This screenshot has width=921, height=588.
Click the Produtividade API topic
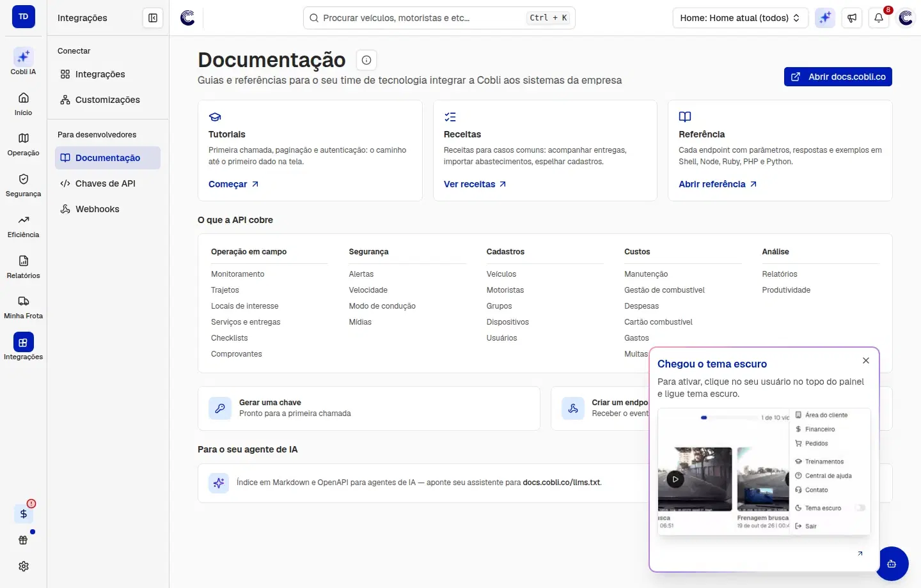coord(786,290)
